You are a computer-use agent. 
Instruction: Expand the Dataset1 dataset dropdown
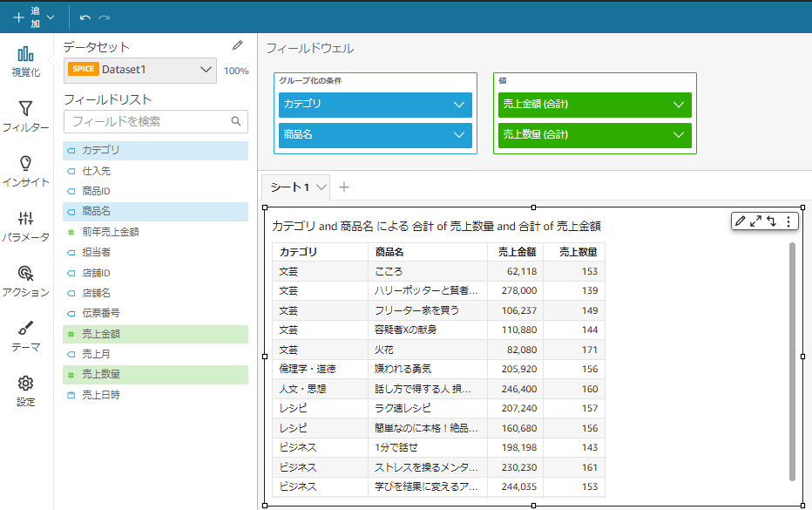tap(140, 70)
